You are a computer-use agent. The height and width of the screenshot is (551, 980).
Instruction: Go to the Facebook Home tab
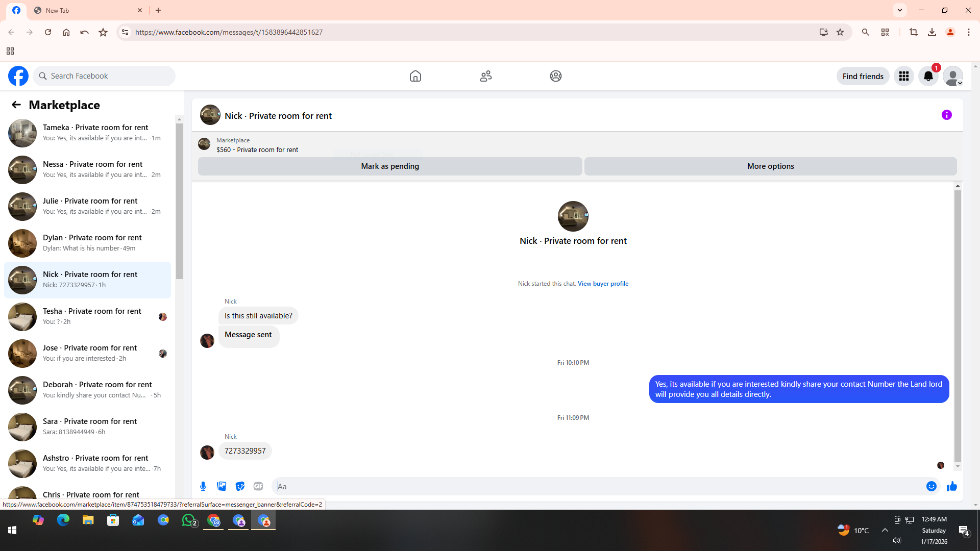coord(415,76)
